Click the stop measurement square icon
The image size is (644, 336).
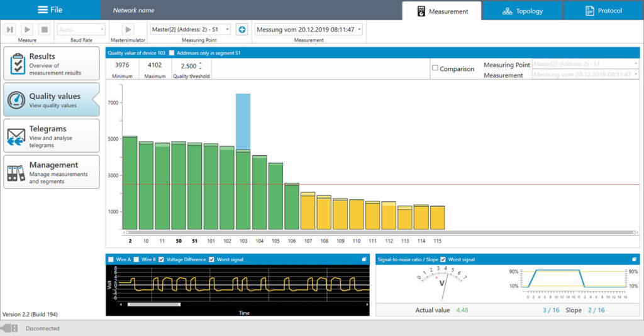point(44,30)
